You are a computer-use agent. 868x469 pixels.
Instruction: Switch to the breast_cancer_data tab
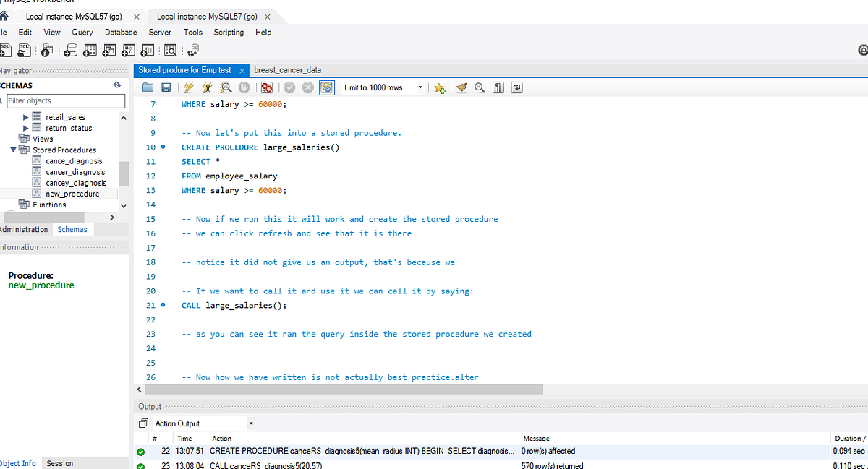pyautogui.click(x=288, y=70)
